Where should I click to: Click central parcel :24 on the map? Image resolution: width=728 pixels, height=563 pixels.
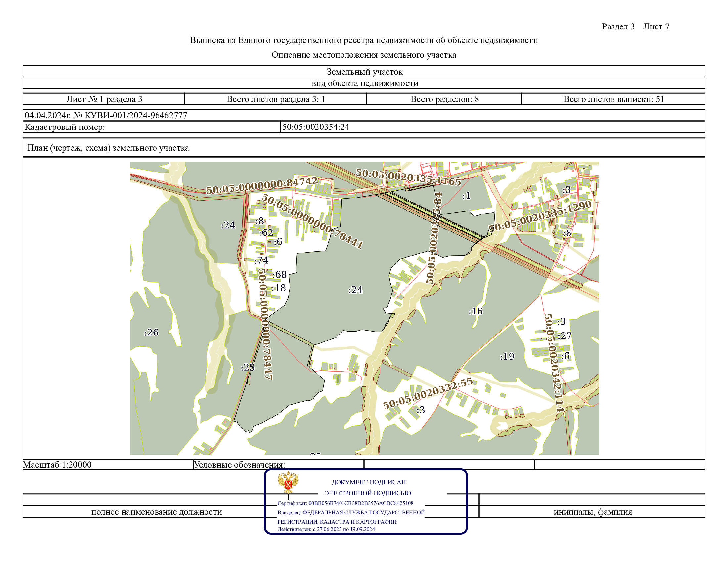pos(355,290)
